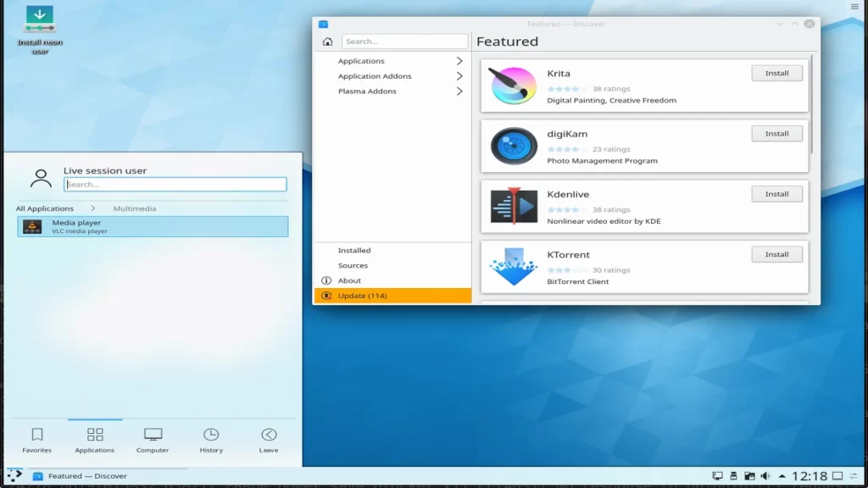Expand the Application Addons category
This screenshot has width=868, height=488.
point(392,76)
